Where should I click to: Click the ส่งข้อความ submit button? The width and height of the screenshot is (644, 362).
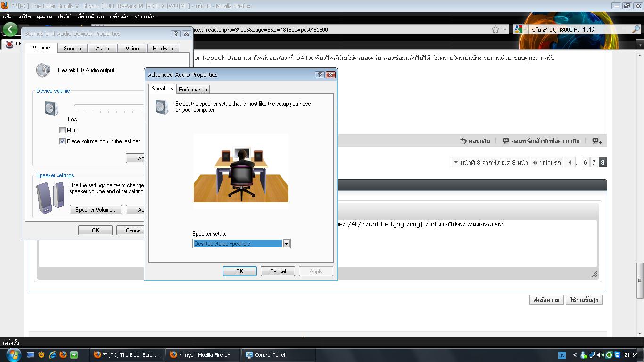point(546,300)
